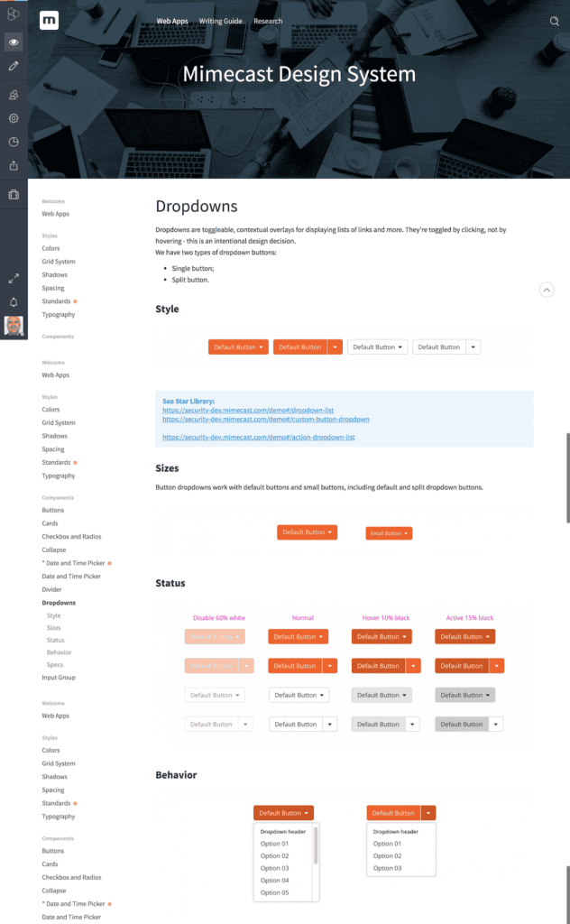570x924 pixels.
Task: Click Normal column orange single dropdown button
Action: [x=298, y=636]
